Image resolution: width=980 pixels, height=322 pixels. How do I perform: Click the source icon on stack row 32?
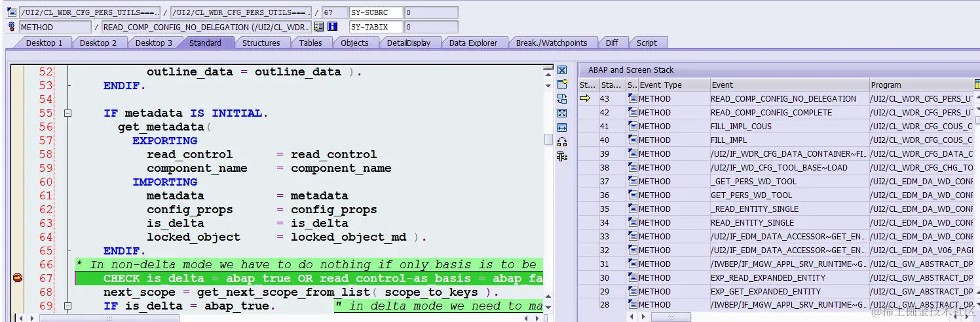tap(632, 250)
